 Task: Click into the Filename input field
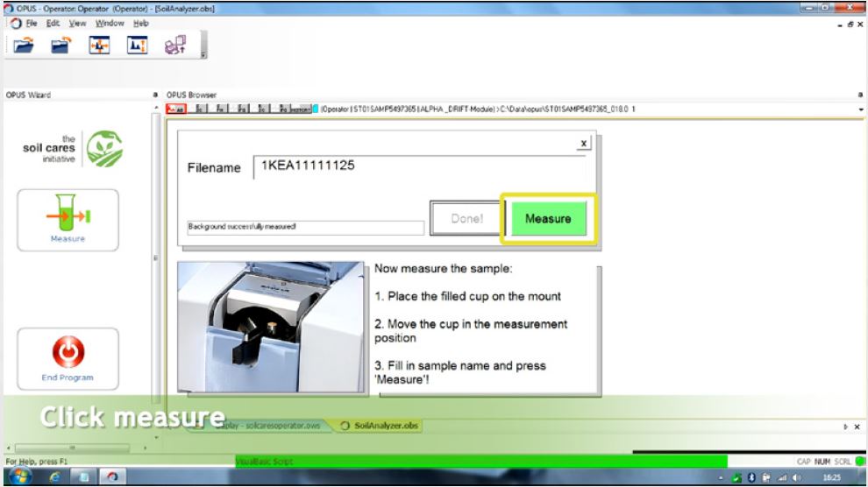(419, 166)
